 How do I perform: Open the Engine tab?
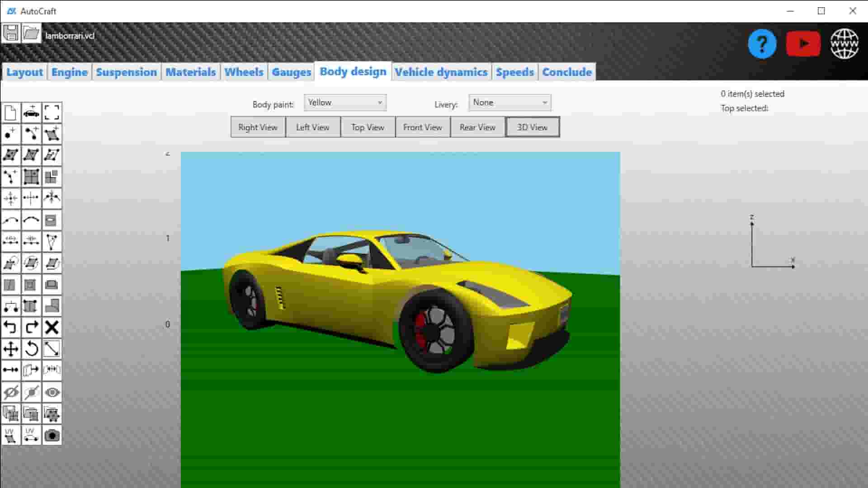point(69,72)
